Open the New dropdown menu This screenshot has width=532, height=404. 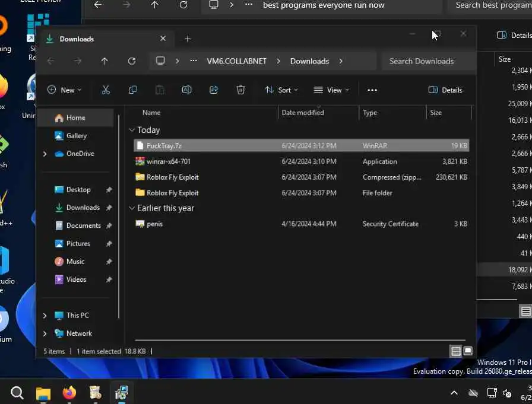tap(64, 90)
